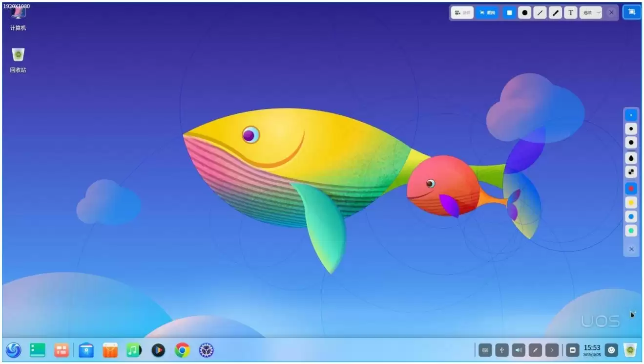Select the text tool

(571, 13)
